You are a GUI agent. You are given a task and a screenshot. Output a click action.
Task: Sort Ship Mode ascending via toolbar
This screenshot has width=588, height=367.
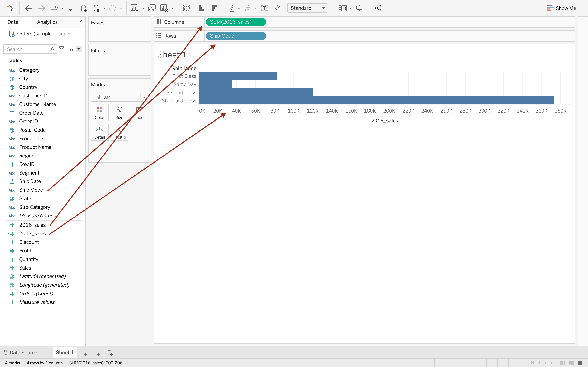tap(200, 8)
